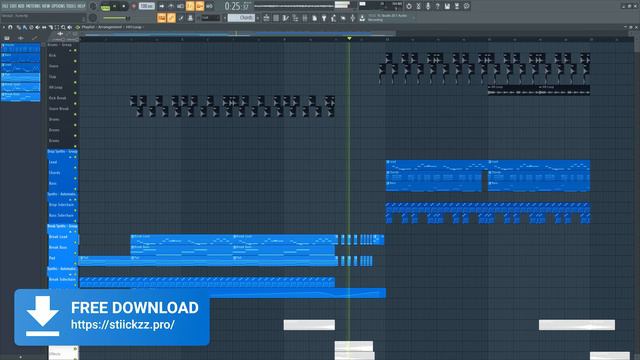This screenshot has width=640, height=360.
Task: Select the Zoom tool in playlist toolbar
Action: click(x=63, y=27)
